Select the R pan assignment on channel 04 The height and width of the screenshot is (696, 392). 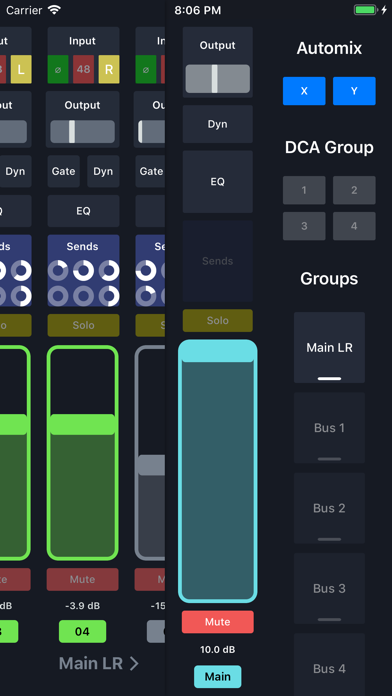109,69
